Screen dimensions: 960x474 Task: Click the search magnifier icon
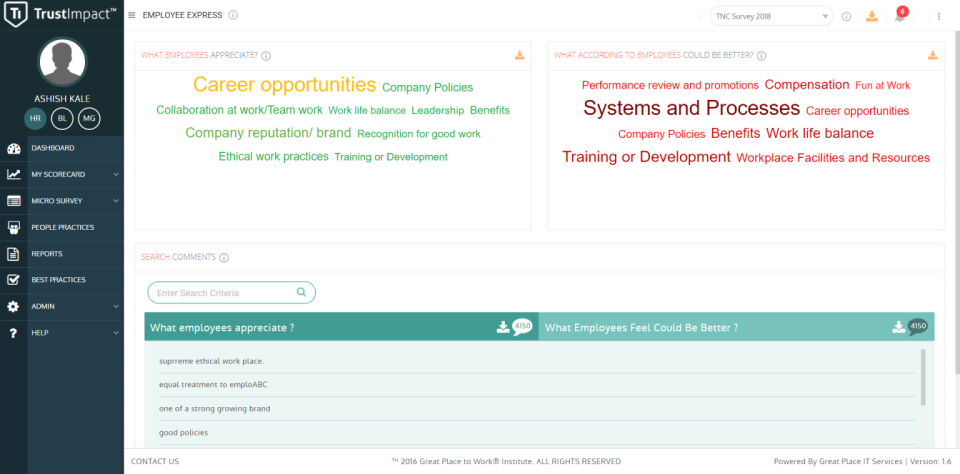click(x=301, y=292)
